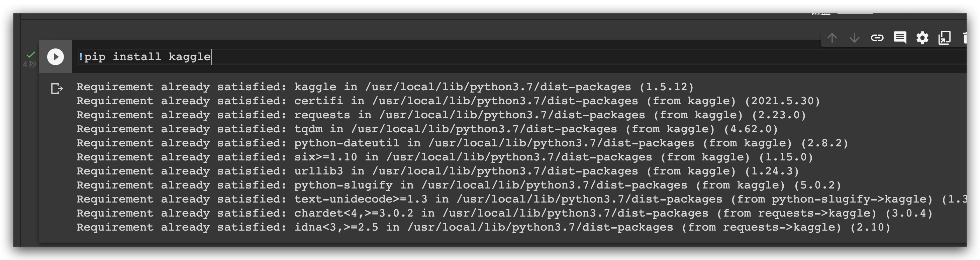
Task: Open cell editor settings gear
Action: point(922,38)
